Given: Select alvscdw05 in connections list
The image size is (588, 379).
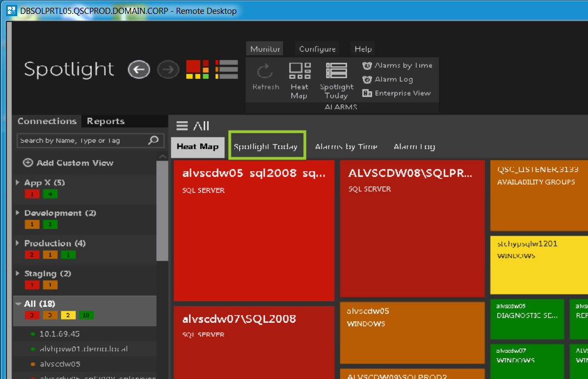Looking at the screenshot, I should (x=85, y=364).
